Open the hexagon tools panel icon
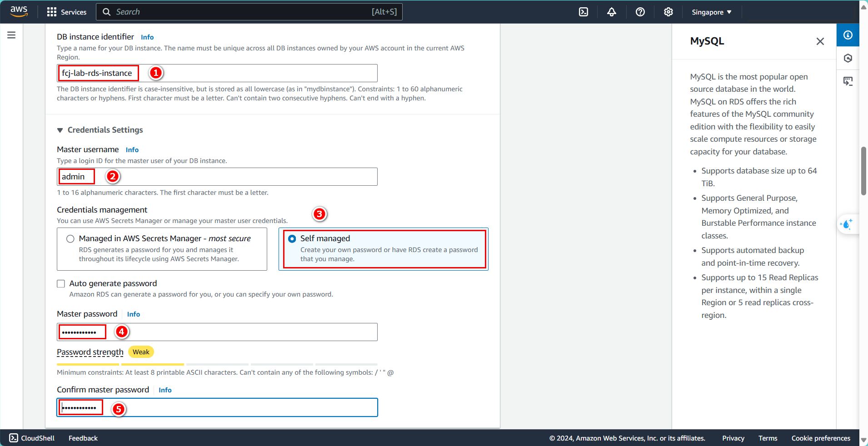This screenshot has width=868, height=446. (848, 58)
